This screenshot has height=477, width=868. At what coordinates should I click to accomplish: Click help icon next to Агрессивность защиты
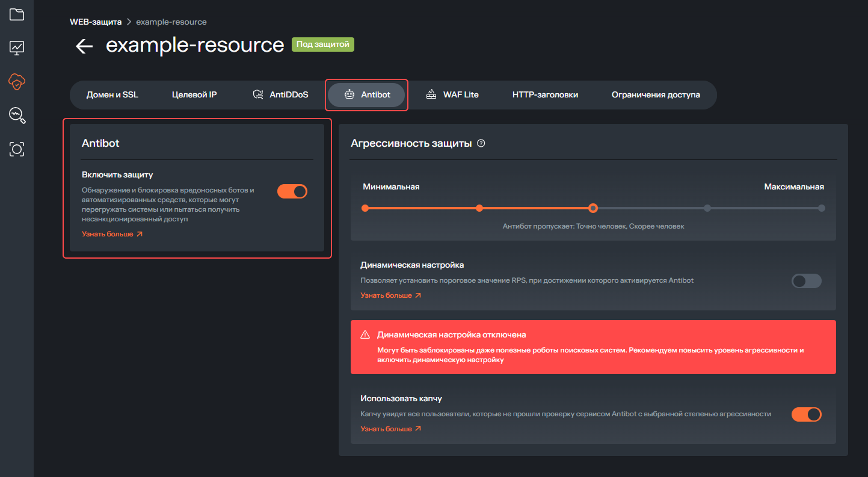pyautogui.click(x=481, y=144)
